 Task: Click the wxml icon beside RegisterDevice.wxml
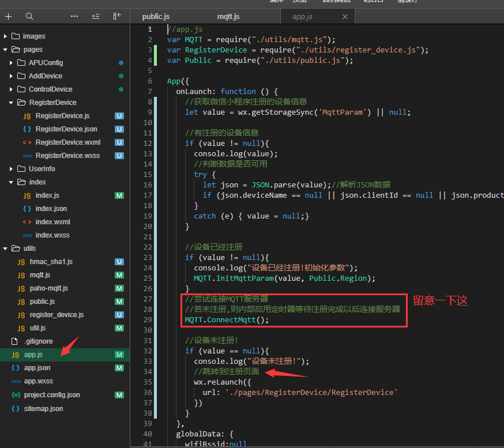pos(27,142)
